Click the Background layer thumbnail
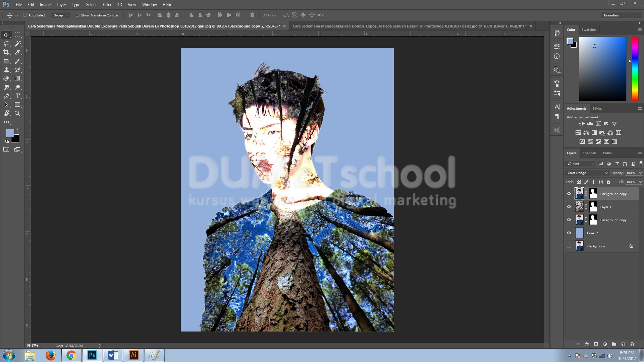The width and height of the screenshot is (644, 362). tap(579, 246)
